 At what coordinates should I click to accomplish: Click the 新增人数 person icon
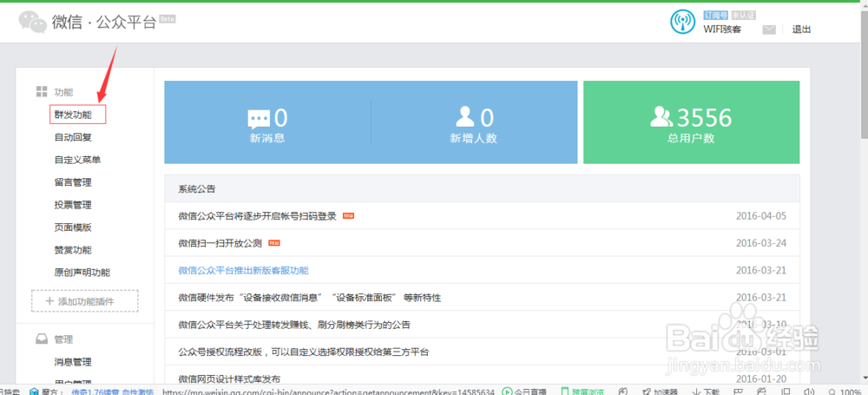(x=465, y=117)
